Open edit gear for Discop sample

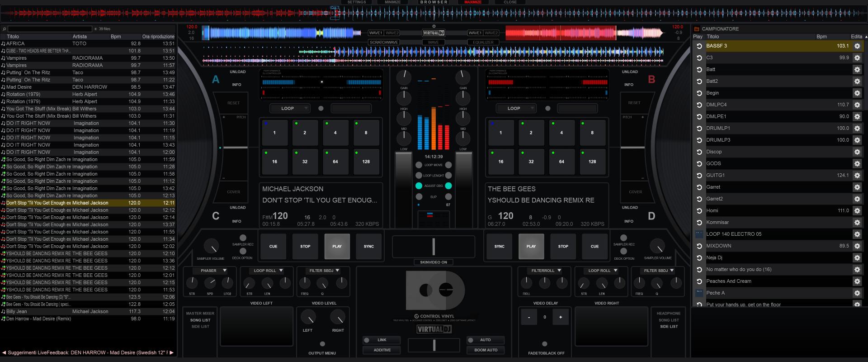(857, 152)
